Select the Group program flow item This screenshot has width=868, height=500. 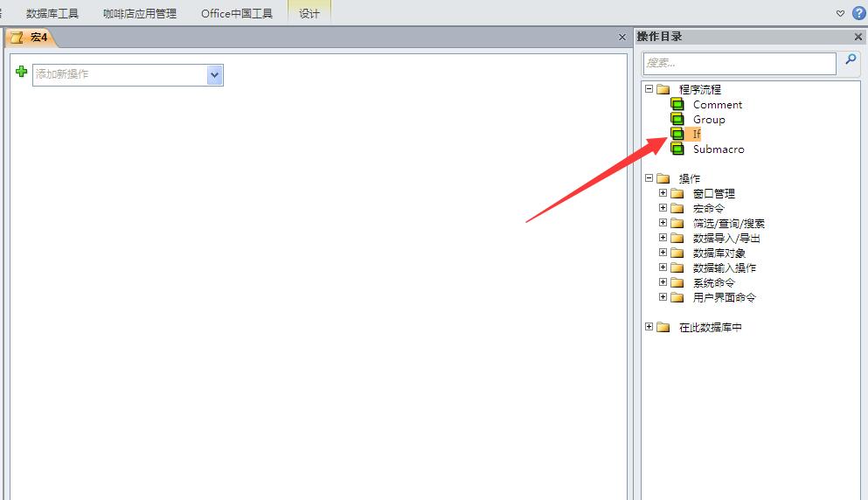(709, 120)
